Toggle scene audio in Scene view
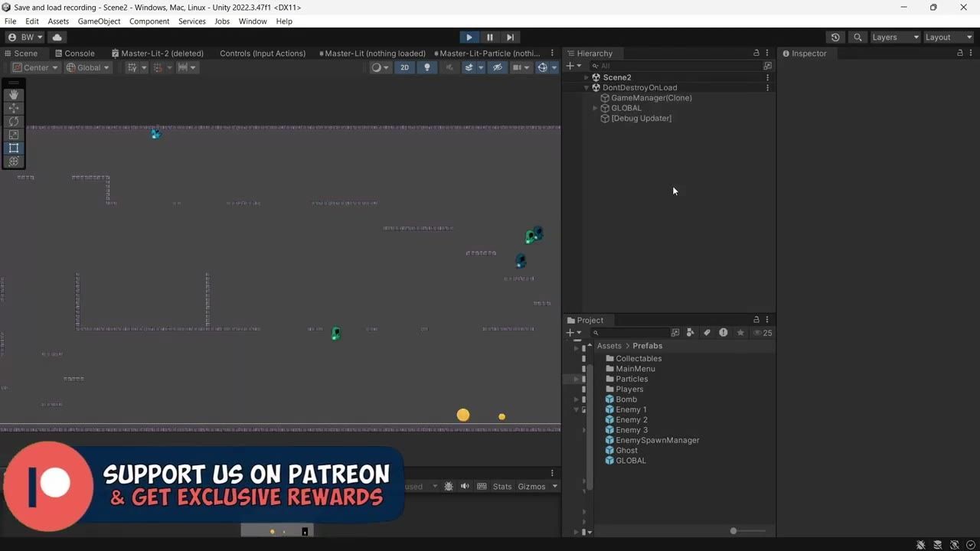Screen dimensions: 980x551 tap(449, 67)
